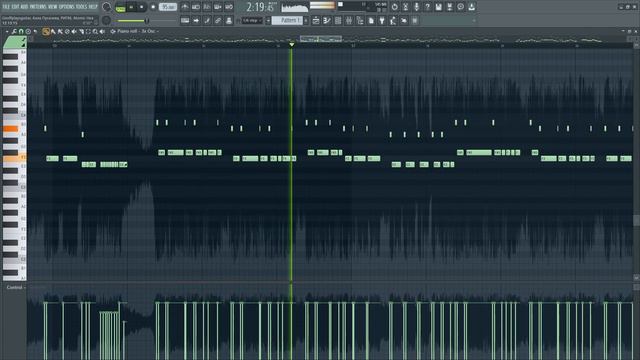Click the tempo field showing 95
This screenshot has width=640, height=360.
point(168,7)
